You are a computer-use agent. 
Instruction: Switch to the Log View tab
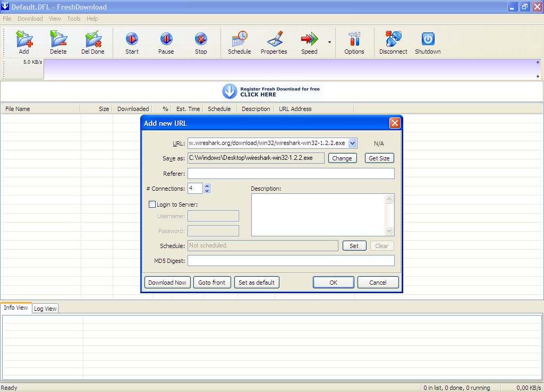point(45,309)
